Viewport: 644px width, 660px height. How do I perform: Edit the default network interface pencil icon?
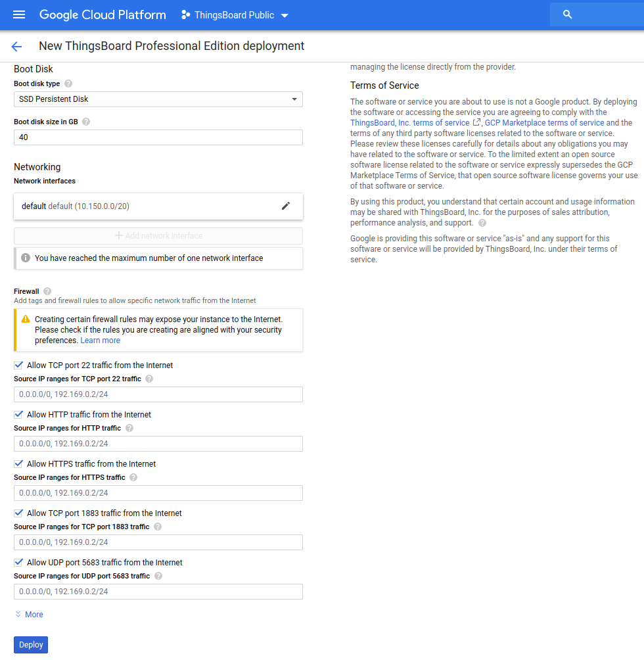pos(286,206)
